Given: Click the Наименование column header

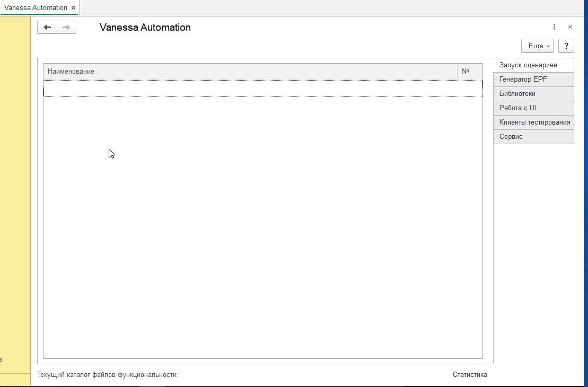Looking at the screenshot, I should [250, 71].
